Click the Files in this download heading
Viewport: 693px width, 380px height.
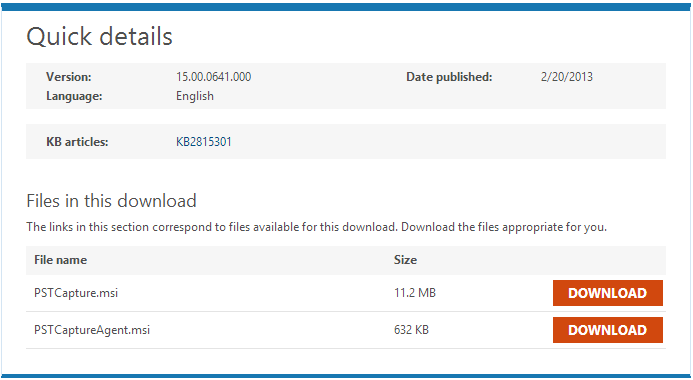coord(111,201)
